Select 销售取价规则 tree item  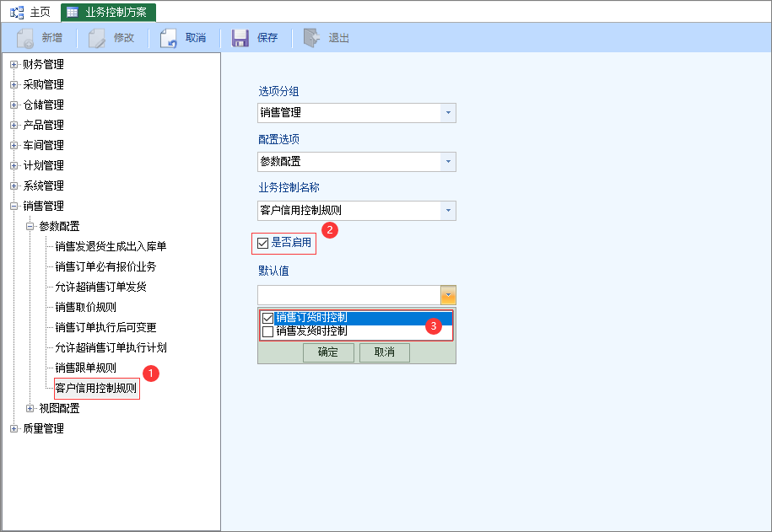[x=85, y=307]
